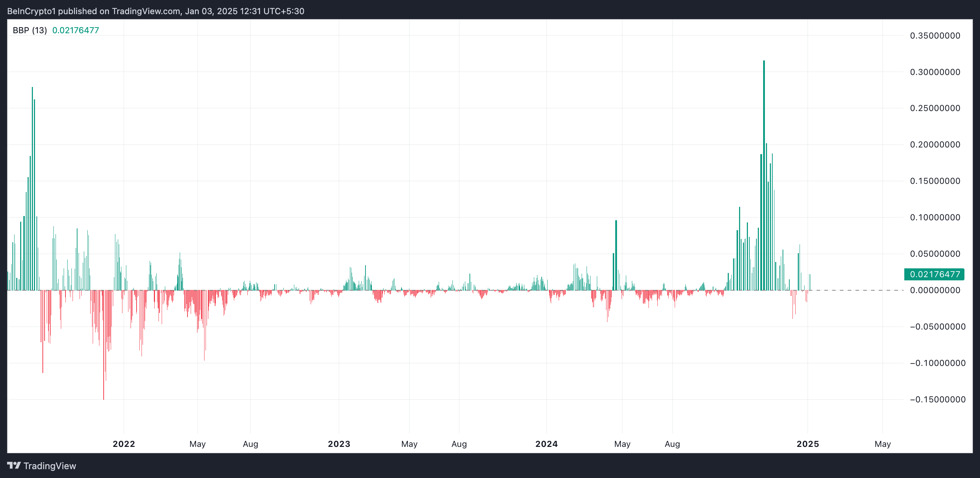Click the 0.10000000 price scale label
This screenshot has width=980, height=478.
pos(935,217)
